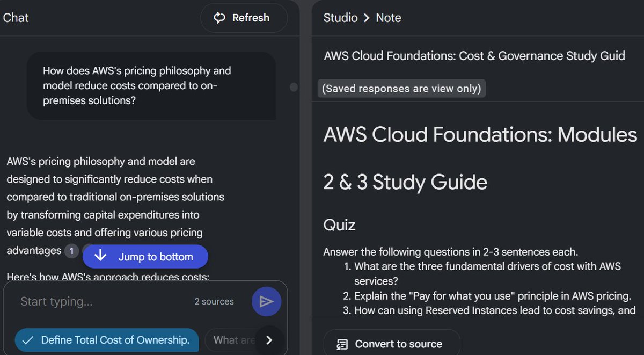Click citation number 1 badge

(71, 251)
